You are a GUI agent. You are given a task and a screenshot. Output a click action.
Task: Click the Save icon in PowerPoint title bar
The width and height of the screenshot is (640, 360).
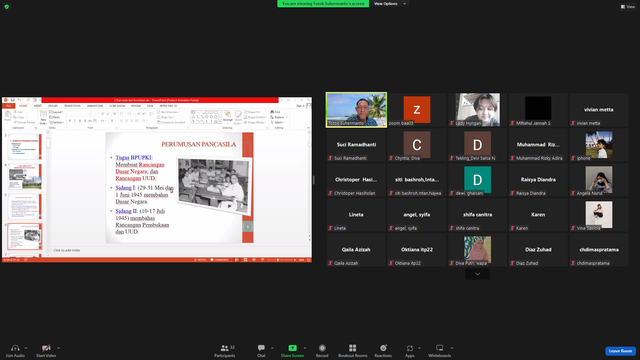[x=13, y=100]
